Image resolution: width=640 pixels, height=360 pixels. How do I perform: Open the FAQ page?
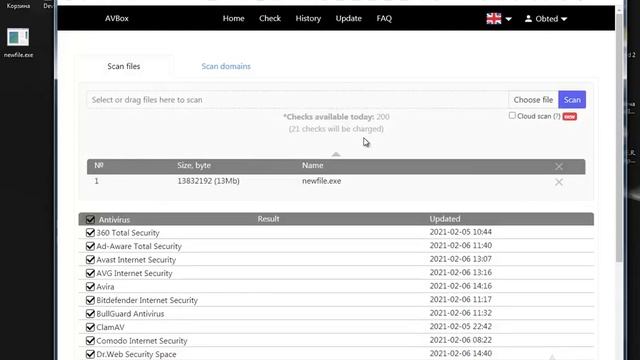[x=384, y=18]
